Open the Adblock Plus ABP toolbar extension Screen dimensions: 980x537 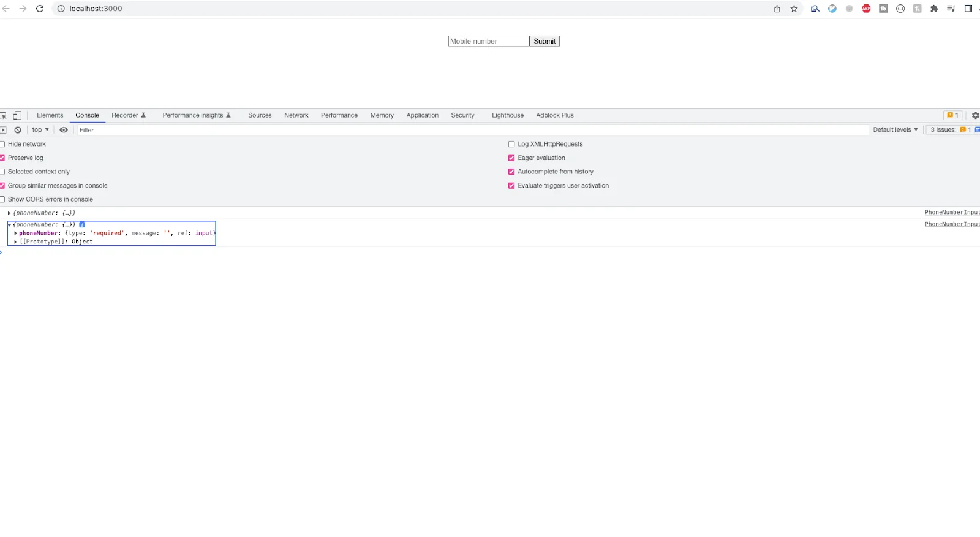coord(866,9)
